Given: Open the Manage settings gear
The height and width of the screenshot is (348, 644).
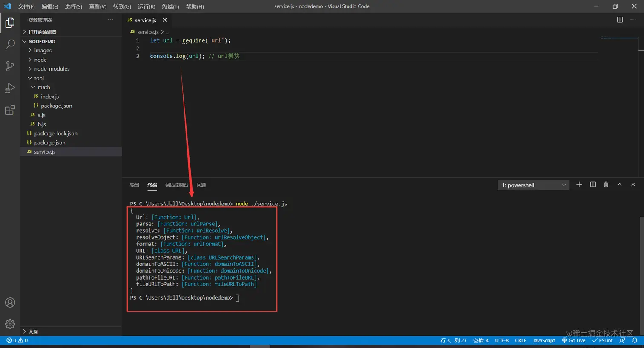Looking at the screenshot, I should 10,324.
